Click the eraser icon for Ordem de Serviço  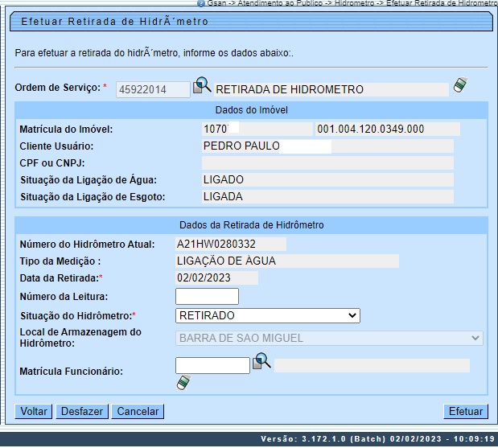click(460, 84)
